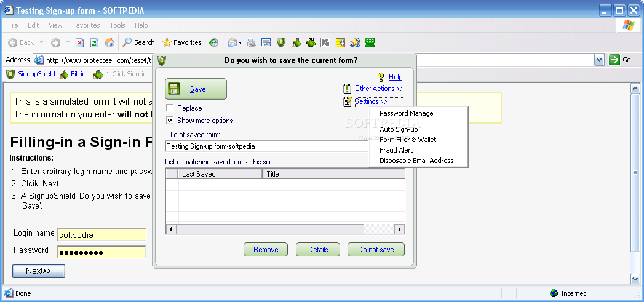Click the yellow folders toolbar icon
This screenshot has height=302, width=644.
tap(340, 42)
